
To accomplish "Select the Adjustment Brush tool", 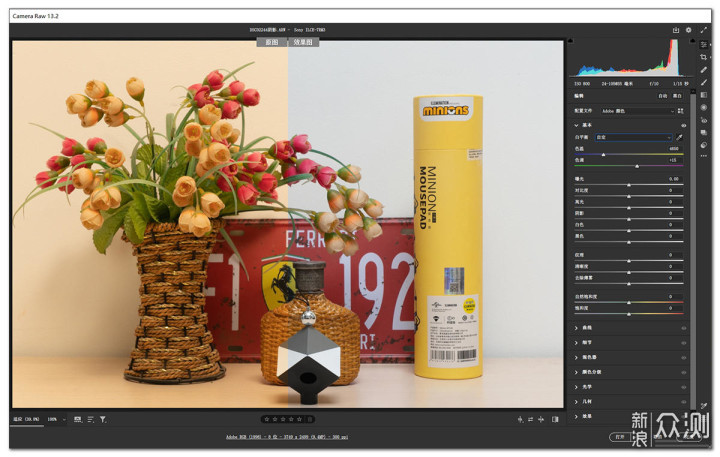I will point(703,82).
